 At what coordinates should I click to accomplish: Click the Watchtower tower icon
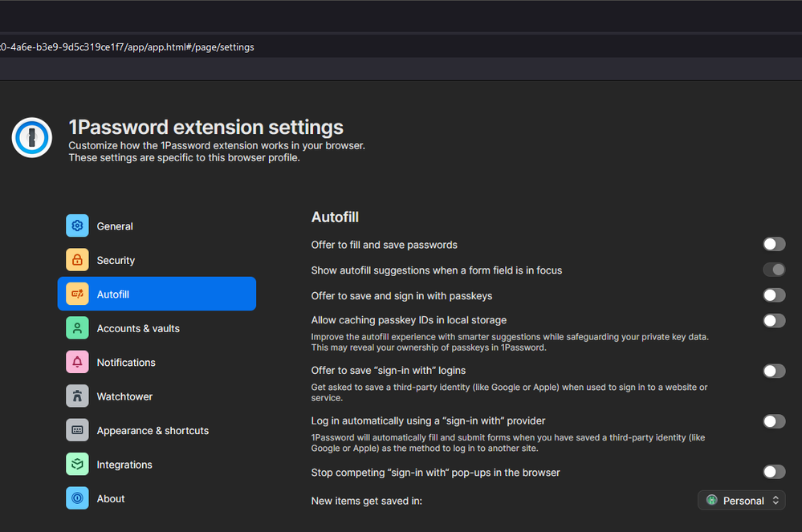[77, 396]
